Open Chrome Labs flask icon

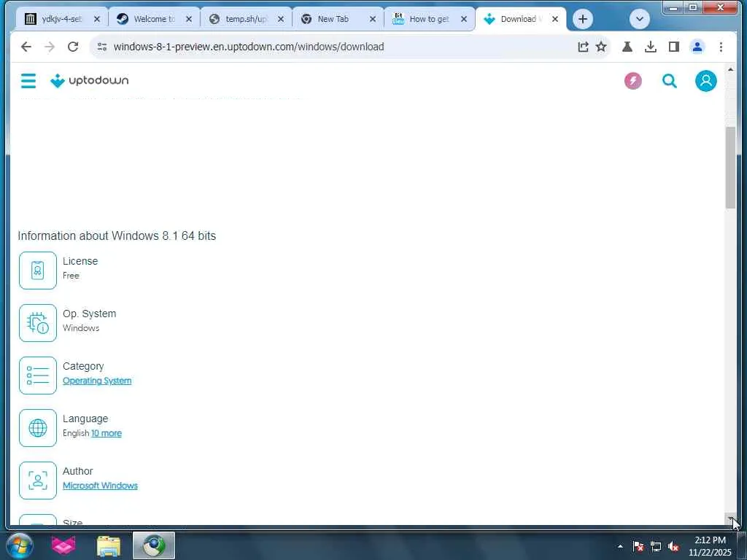click(x=627, y=47)
